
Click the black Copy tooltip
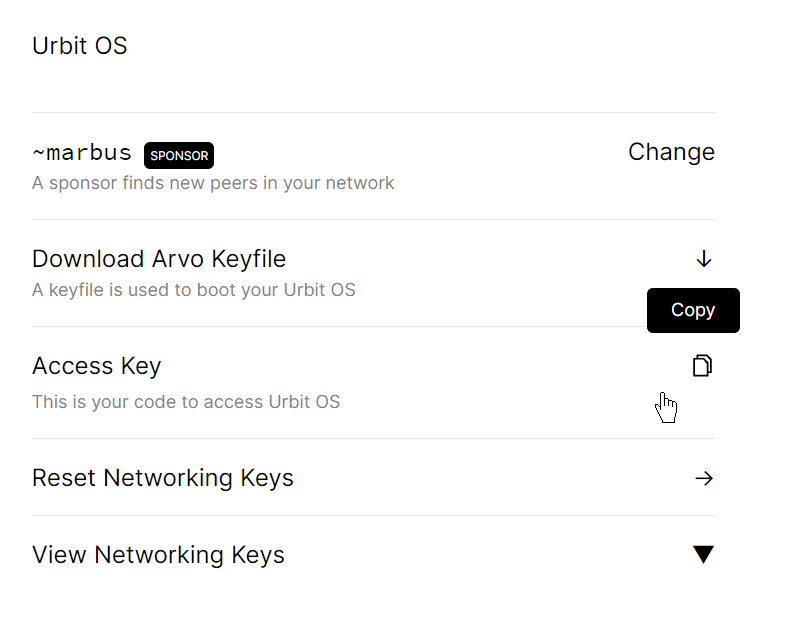click(693, 310)
